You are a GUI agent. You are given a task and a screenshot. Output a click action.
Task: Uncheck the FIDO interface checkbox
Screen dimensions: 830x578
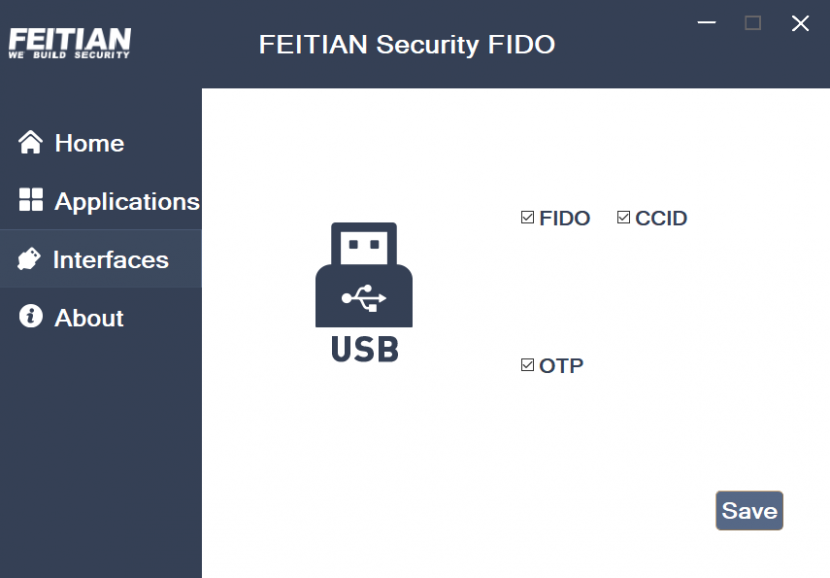[x=526, y=217]
